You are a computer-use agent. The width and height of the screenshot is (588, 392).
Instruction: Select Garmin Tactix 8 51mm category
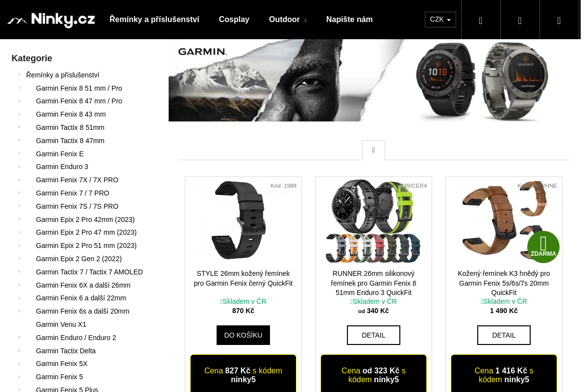pyautogui.click(x=70, y=127)
